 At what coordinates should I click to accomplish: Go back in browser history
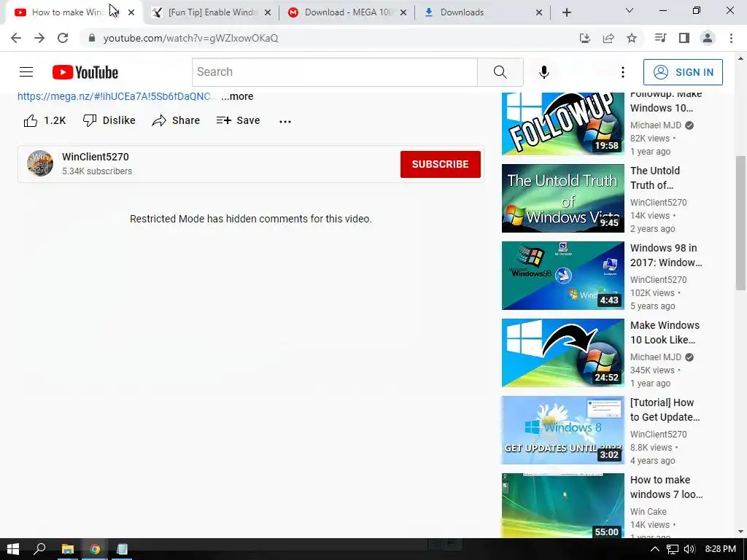(16, 38)
